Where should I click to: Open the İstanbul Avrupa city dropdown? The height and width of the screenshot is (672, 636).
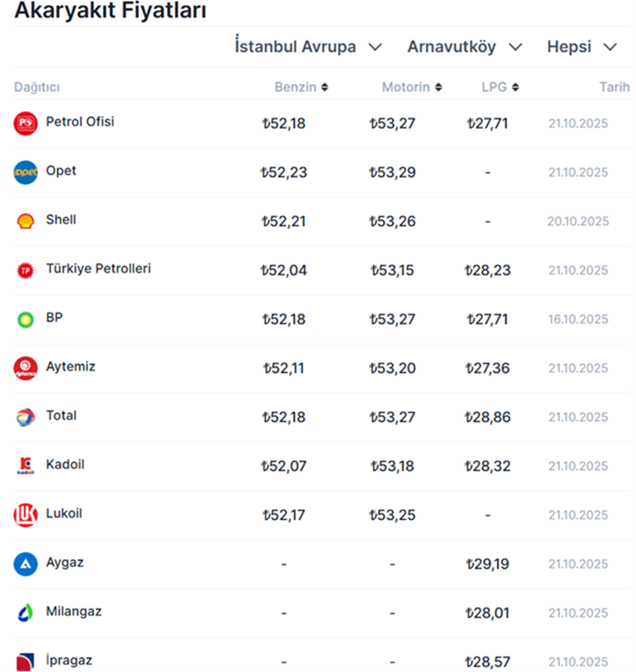tap(308, 47)
